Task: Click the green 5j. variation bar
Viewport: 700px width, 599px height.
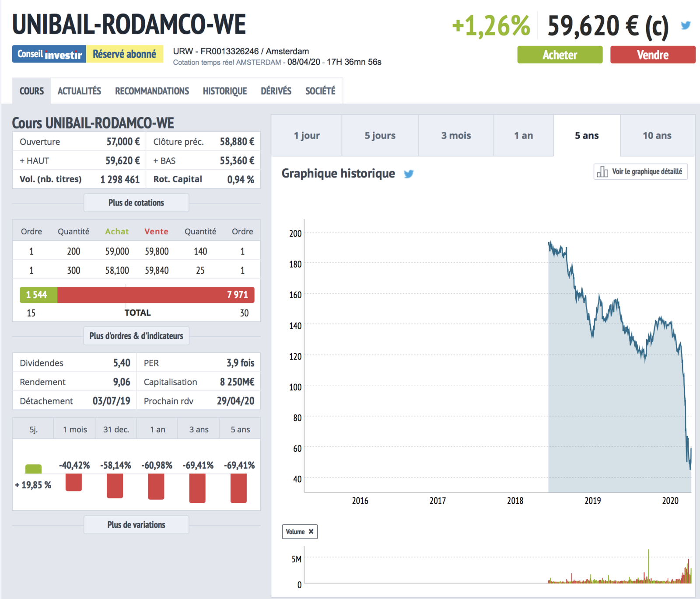Action: click(33, 469)
